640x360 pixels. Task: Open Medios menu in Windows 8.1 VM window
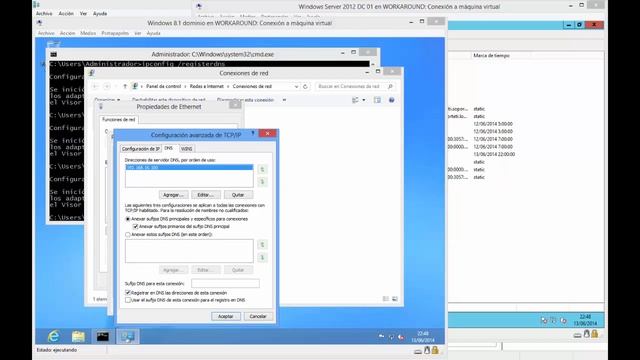88,33
